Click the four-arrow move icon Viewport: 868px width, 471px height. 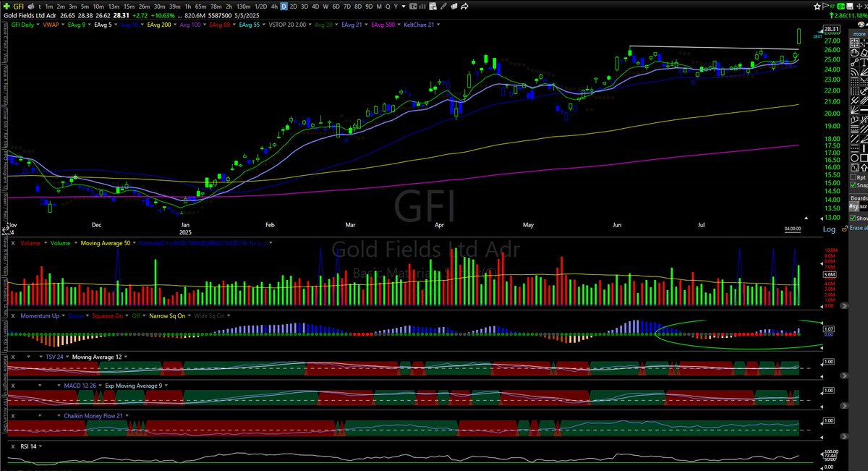point(859,6)
